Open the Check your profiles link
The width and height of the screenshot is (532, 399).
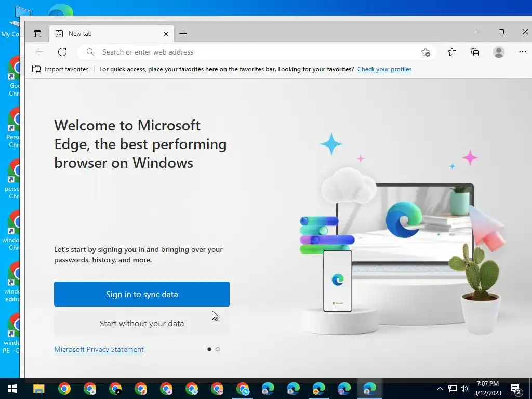pos(384,69)
